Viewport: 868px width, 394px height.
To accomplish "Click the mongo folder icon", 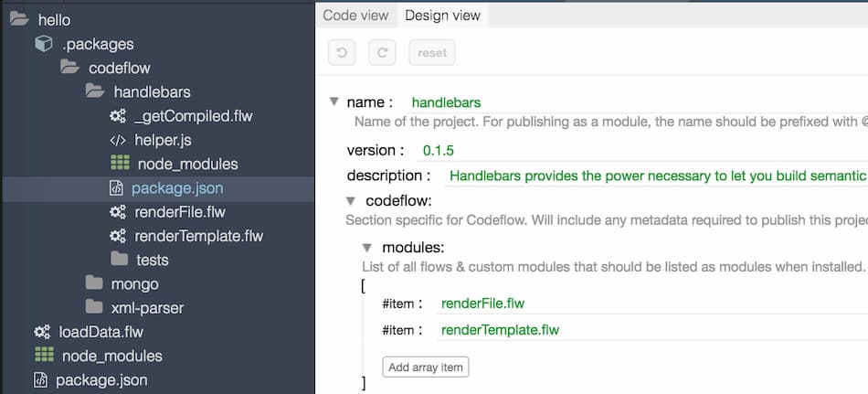I will pos(94,283).
